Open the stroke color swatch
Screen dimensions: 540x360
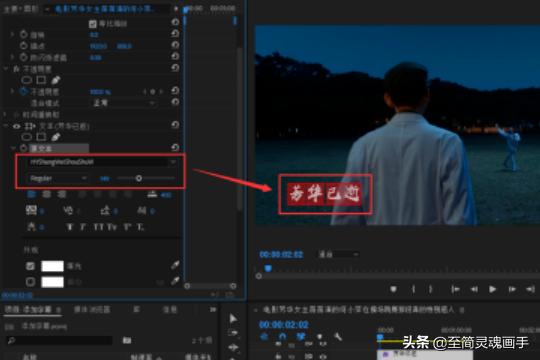tap(52, 282)
